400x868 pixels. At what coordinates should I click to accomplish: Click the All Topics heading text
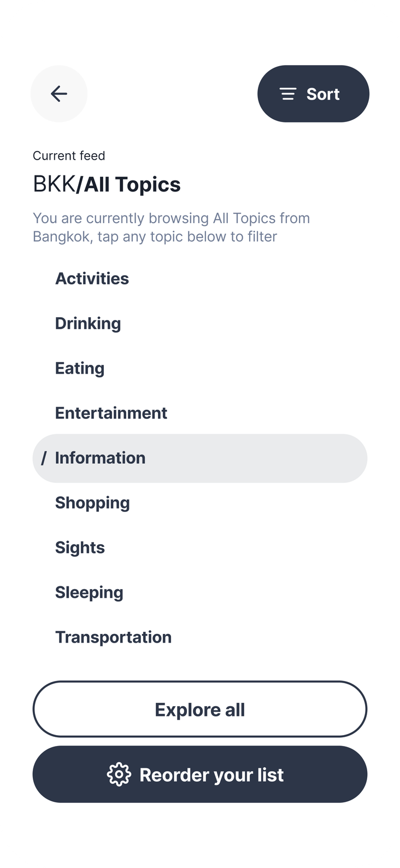(132, 185)
